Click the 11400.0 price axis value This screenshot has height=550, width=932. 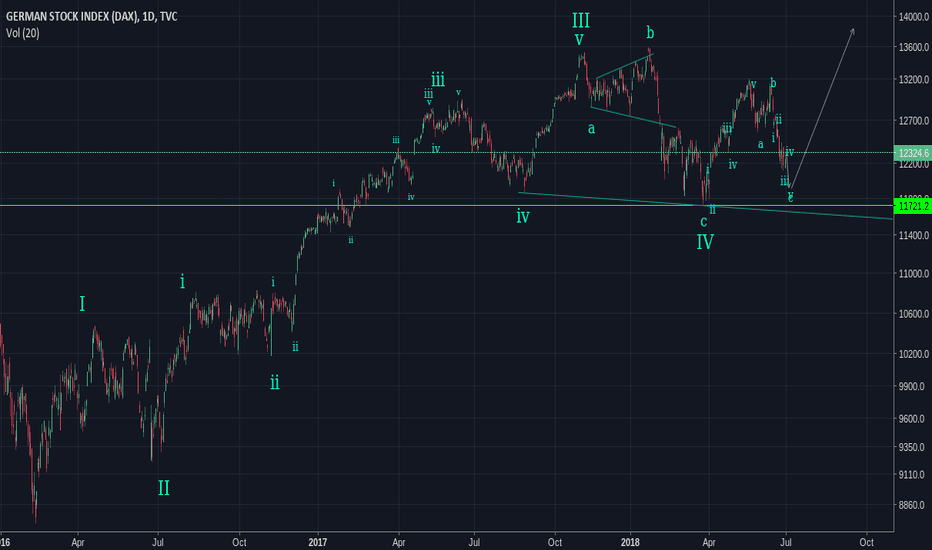click(x=914, y=235)
